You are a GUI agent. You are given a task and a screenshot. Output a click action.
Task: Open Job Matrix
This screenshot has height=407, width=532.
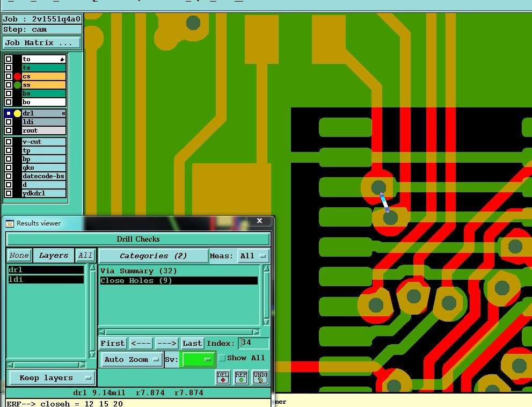click(x=42, y=43)
